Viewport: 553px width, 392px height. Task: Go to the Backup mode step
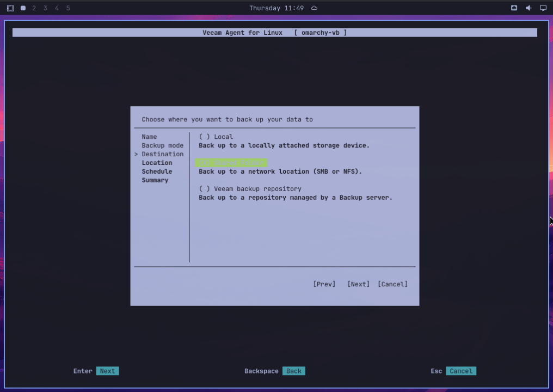[x=163, y=145]
